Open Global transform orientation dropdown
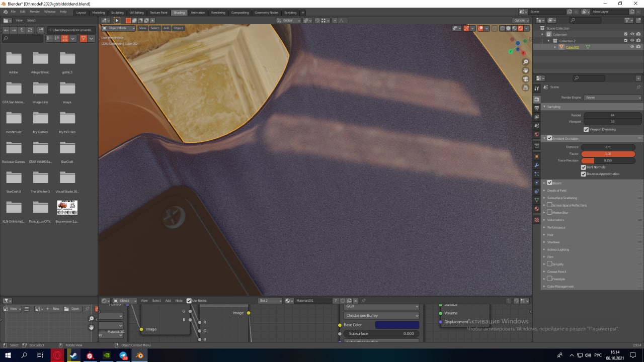Screen dimensions: 644x362 point(288,21)
